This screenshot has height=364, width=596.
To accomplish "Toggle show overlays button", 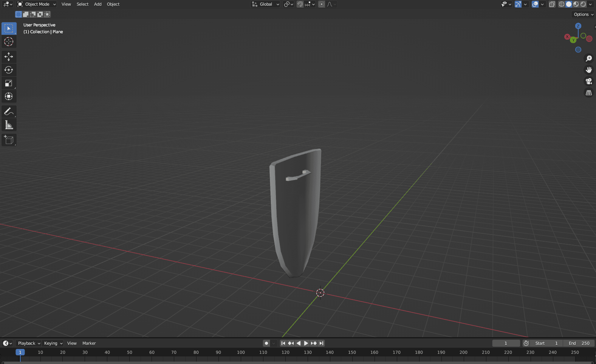I will point(535,4).
